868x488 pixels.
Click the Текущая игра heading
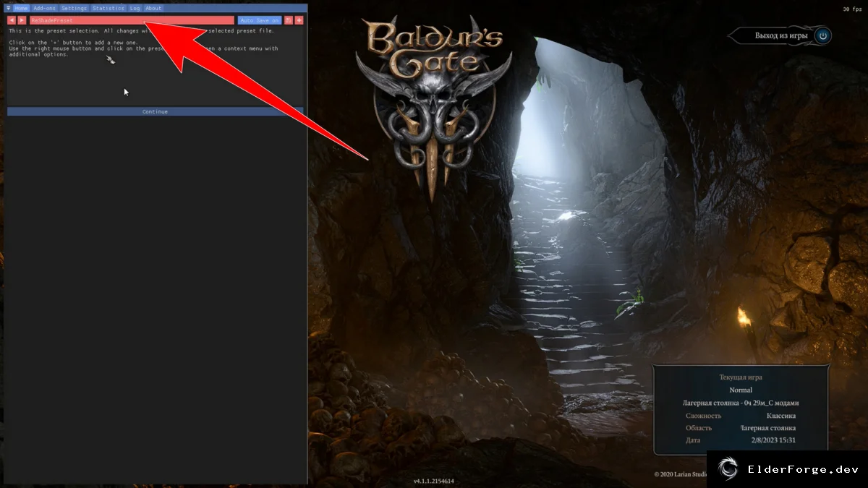click(741, 377)
